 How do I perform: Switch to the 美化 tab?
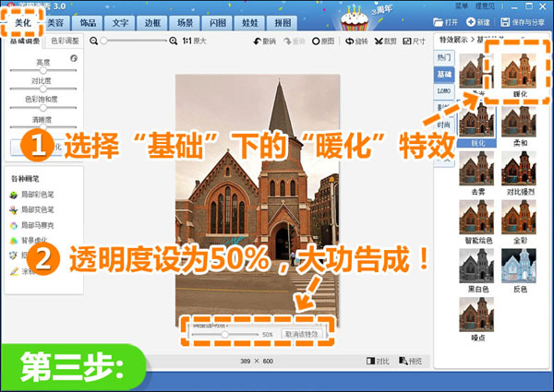click(22, 23)
